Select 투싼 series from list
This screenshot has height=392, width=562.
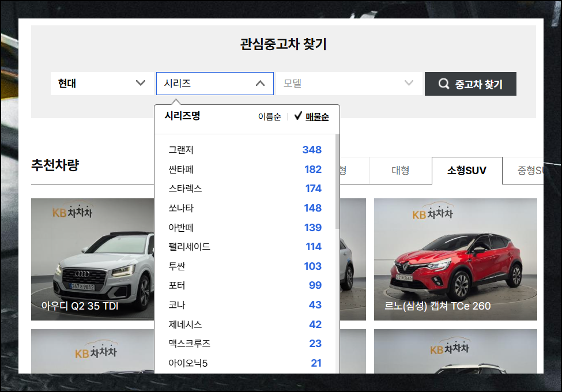click(x=245, y=266)
